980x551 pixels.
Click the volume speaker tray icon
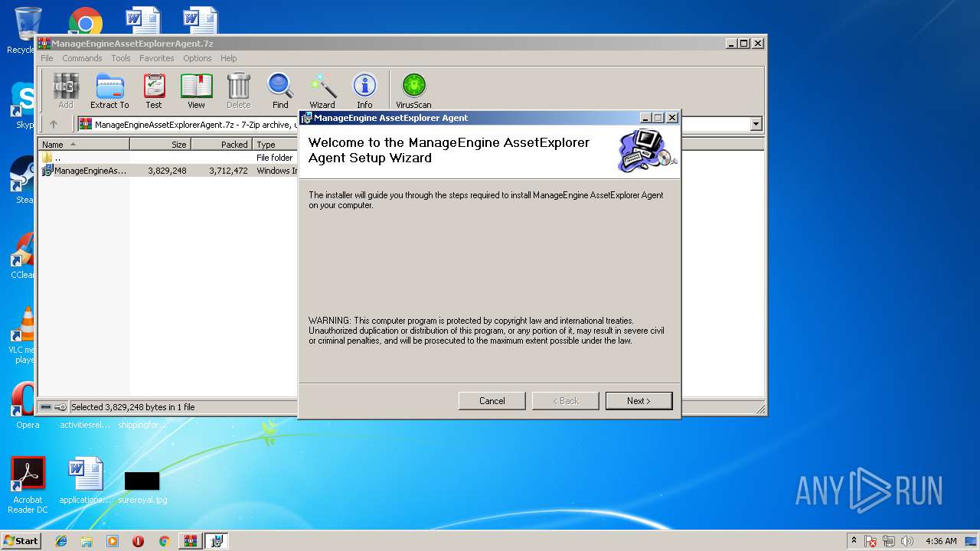coord(907,541)
